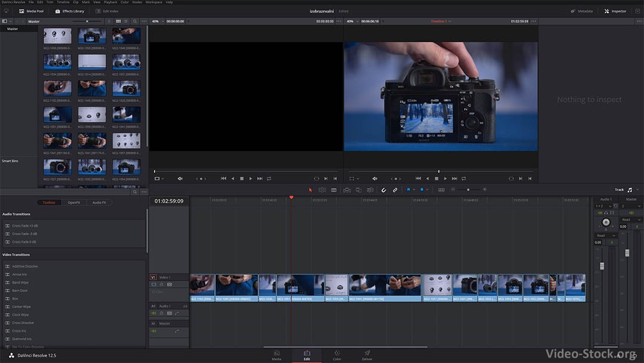
Task: Toggle Video 1 track enable
Action: [154, 284]
